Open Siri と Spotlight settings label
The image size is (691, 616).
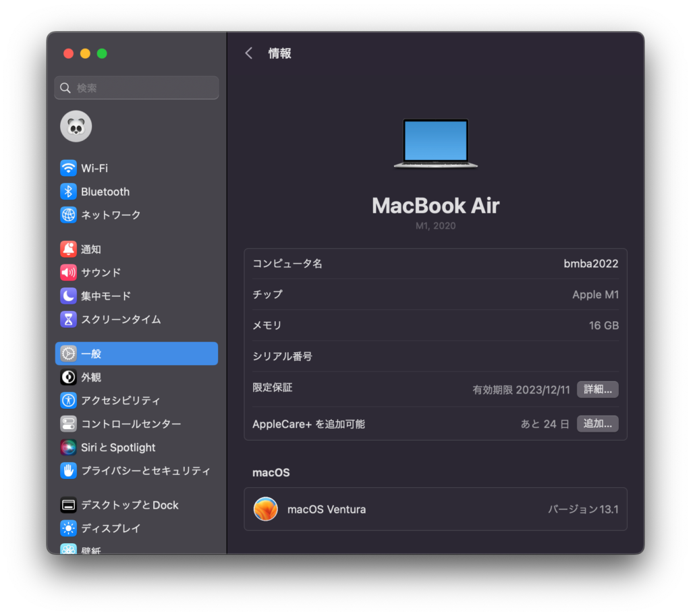[x=118, y=448]
